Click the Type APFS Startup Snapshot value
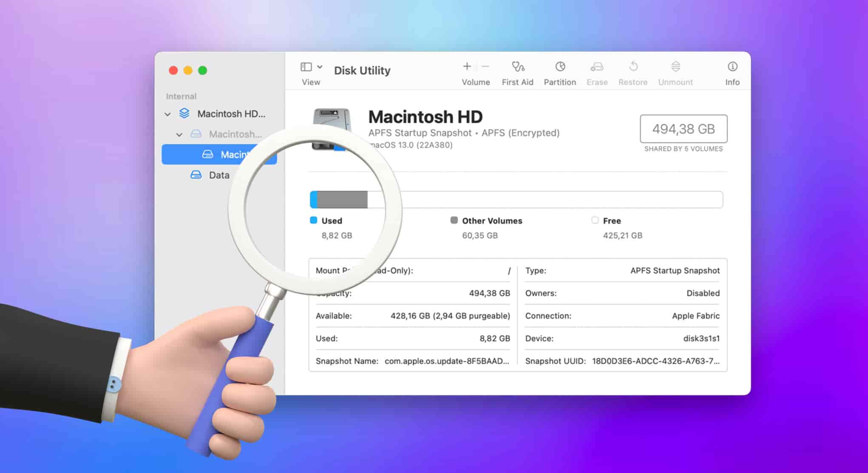The image size is (868, 473). click(675, 271)
